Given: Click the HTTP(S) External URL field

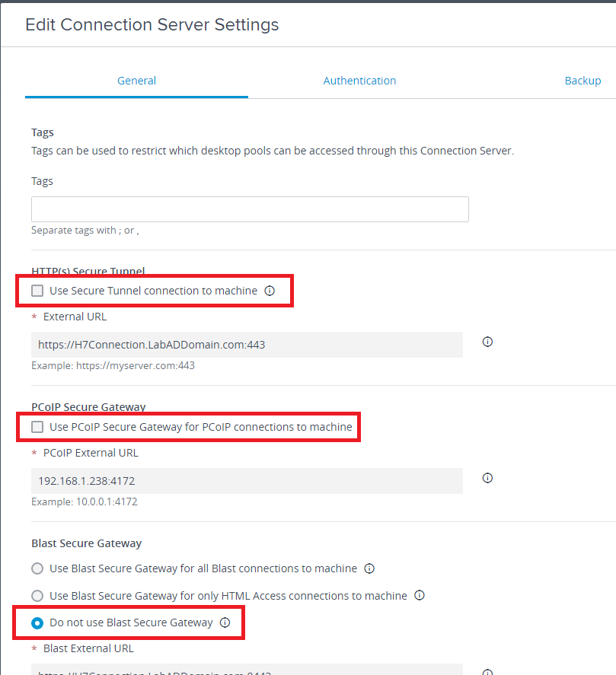Looking at the screenshot, I should click(247, 345).
